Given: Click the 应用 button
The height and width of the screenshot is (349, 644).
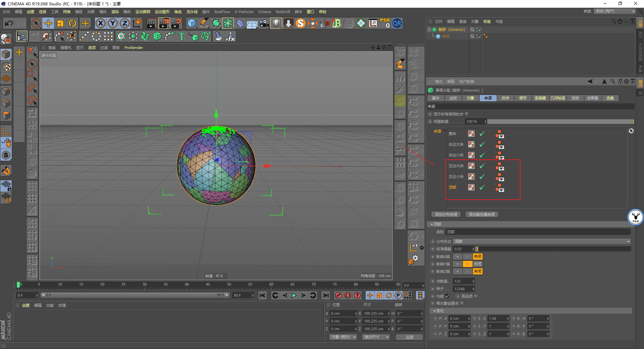Looking at the screenshot, I should tap(409, 337).
